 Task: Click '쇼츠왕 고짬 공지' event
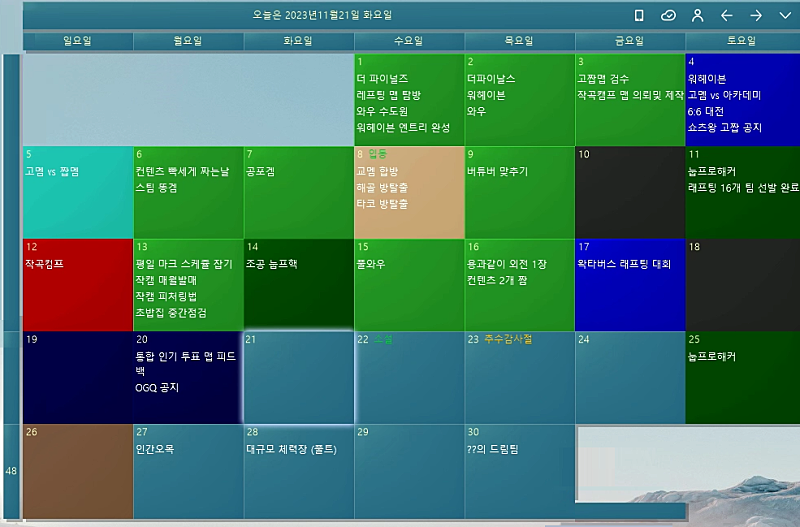724,128
